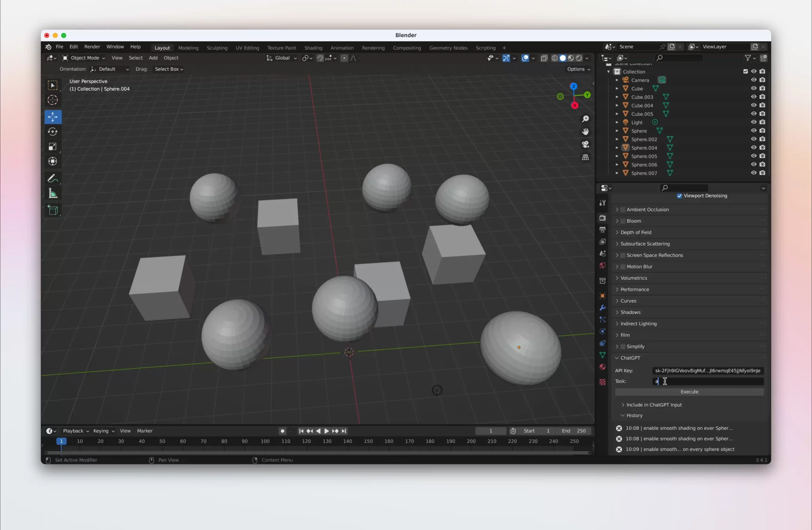The image size is (812, 530).
Task: Select the Annotate pencil tool
Action: tap(53, 178)
